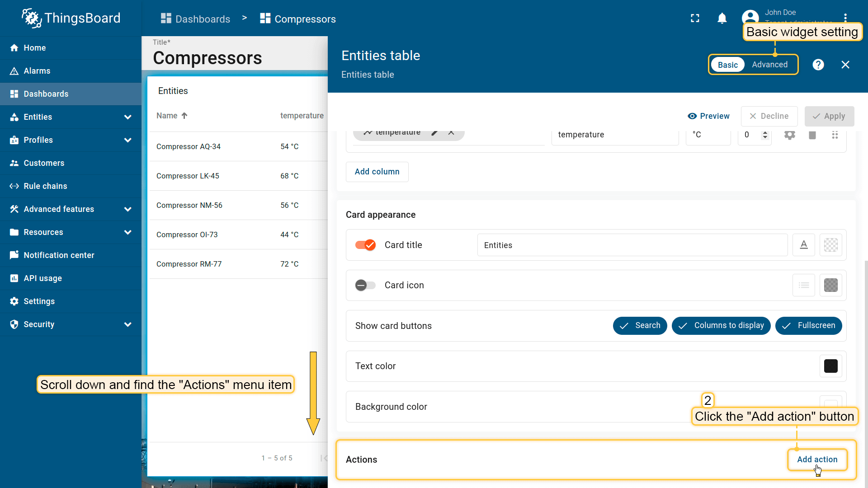Open temperature column settings gear

pyautogui.click(x=789, y=135)
